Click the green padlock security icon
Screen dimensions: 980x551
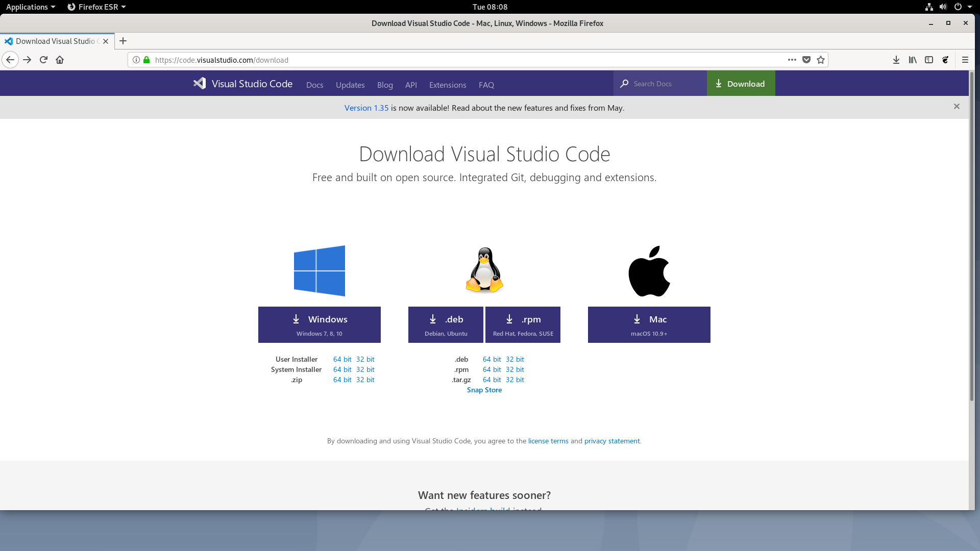(x=146, y=60)
